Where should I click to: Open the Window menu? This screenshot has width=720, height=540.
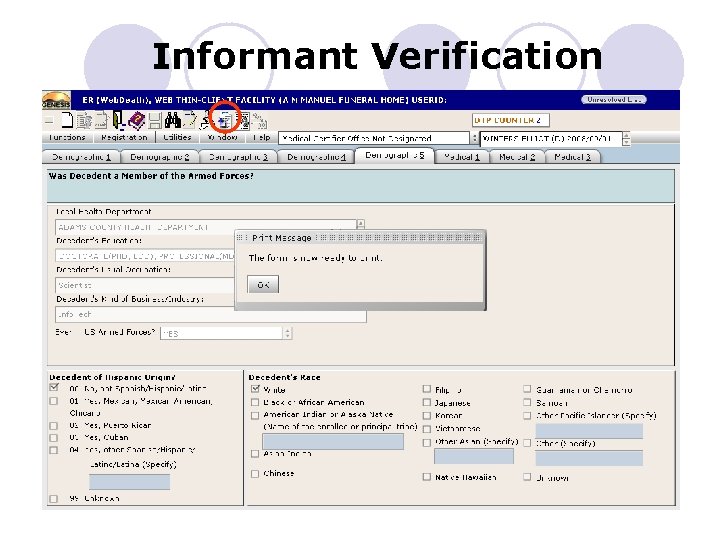coord(222,137)
